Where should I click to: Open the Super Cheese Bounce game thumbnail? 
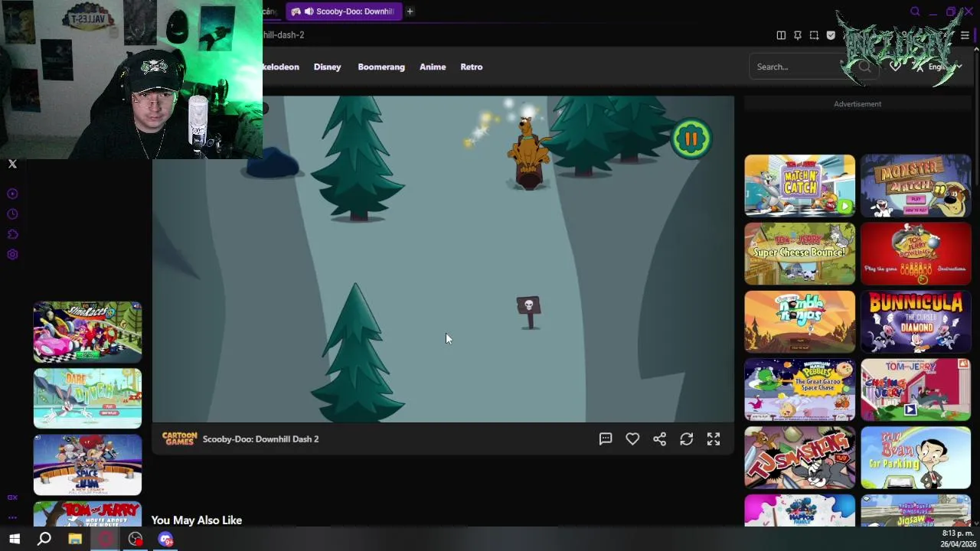[x=799, y=253]
